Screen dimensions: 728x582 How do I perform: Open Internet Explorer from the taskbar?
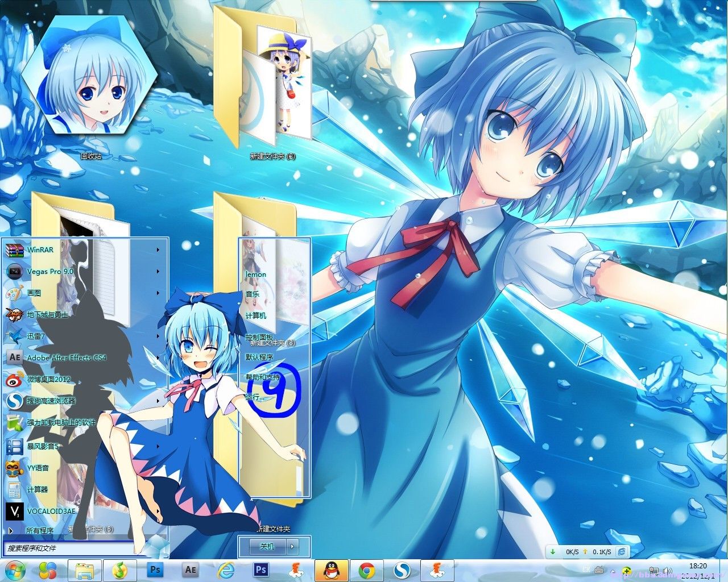click(x=225, y=569)
